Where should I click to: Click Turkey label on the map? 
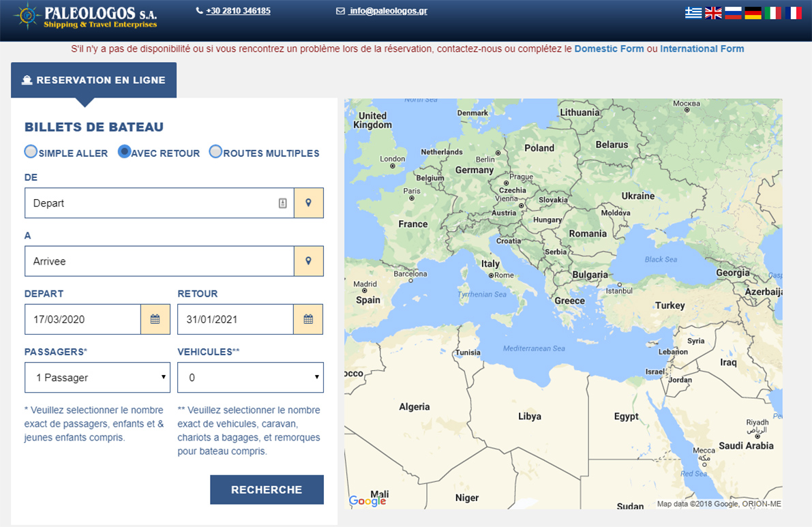point(670,305)
